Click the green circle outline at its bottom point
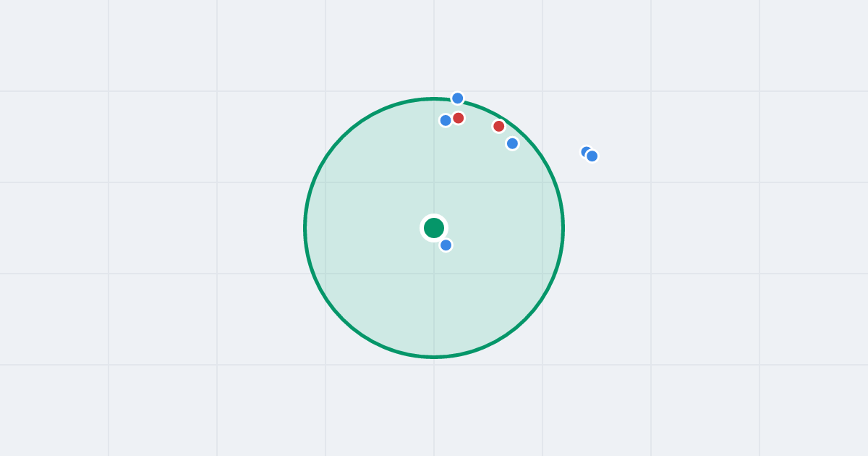Image resolution: width=868 pixels, height=456 pixels. point(434,357)
